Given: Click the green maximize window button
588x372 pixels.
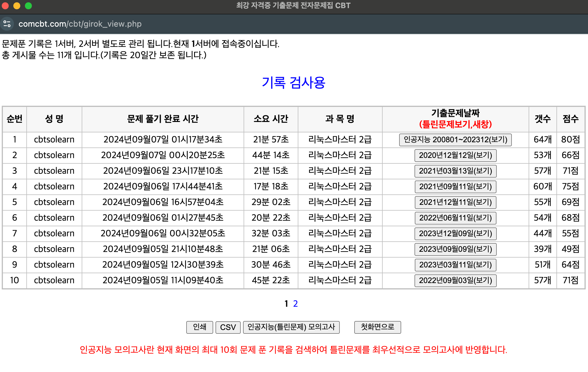Looking at the screenshot, I should pyautogui.click(x=28, y=6).
